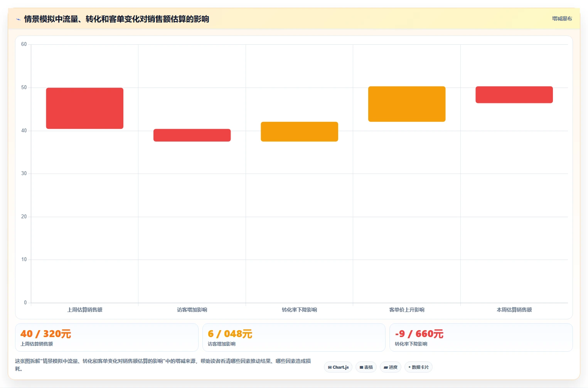
Task: Click the y-axis tick label 10
Action: [x=24, y=260]
